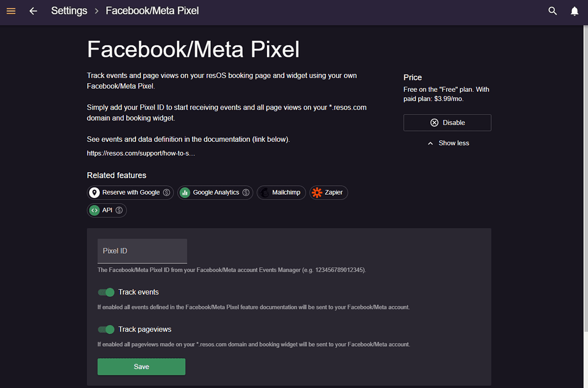Click the dollar icon on Reserve with Google chip
The image size is (588, 388).
(167, 192)
